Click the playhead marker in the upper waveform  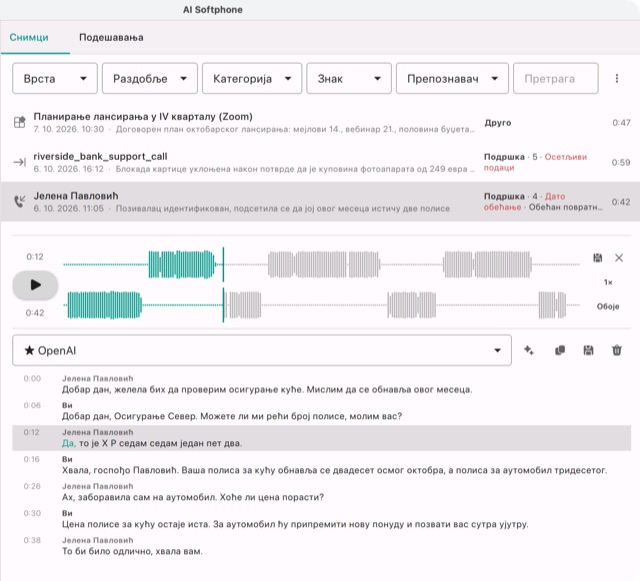tap(223, 265)
